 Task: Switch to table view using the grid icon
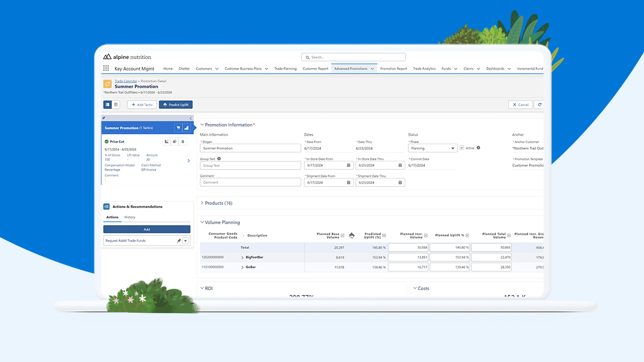(116, 105)
